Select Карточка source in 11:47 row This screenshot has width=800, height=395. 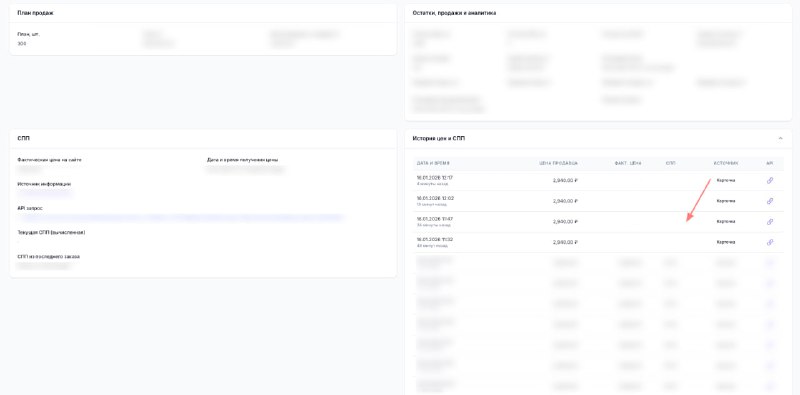pos(726,222)
